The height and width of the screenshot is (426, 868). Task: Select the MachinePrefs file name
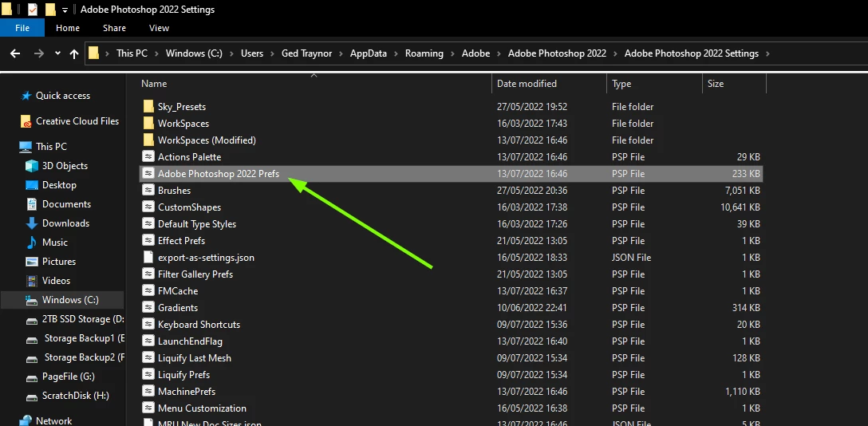187,391
